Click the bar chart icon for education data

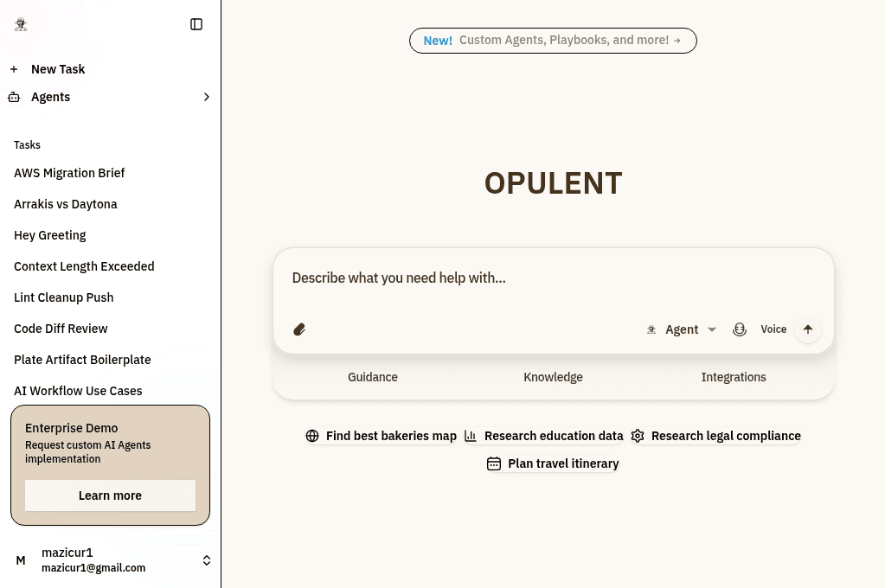point(471,436)
